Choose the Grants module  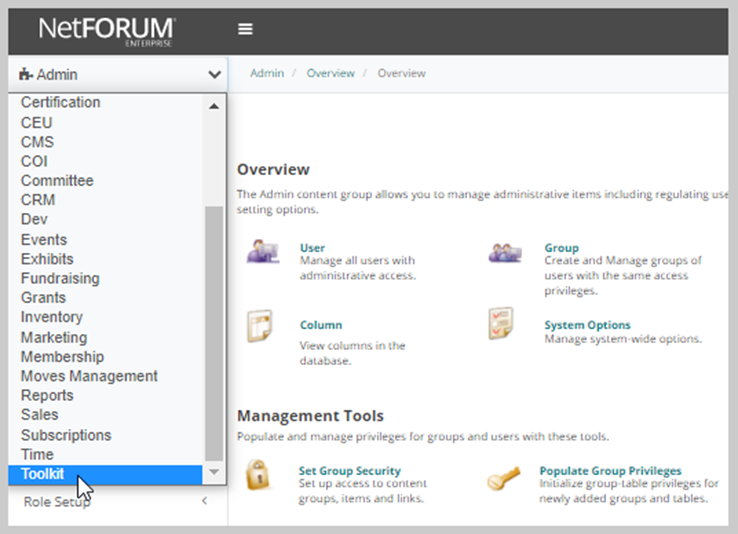point(43,297)
